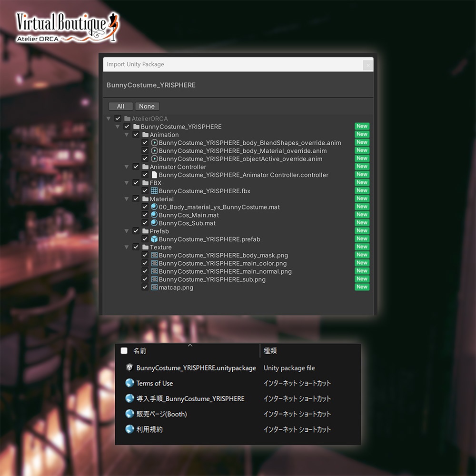This screenshot has height=476, width=476.
Task: Uncheck the matcap.png checkbox
Action: point(145,287)
